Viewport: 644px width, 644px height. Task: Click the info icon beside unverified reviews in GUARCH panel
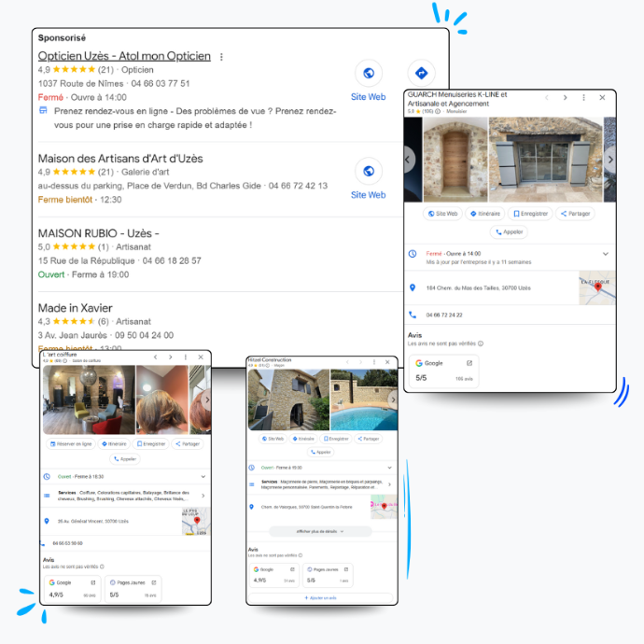click(x=481, y=343)
